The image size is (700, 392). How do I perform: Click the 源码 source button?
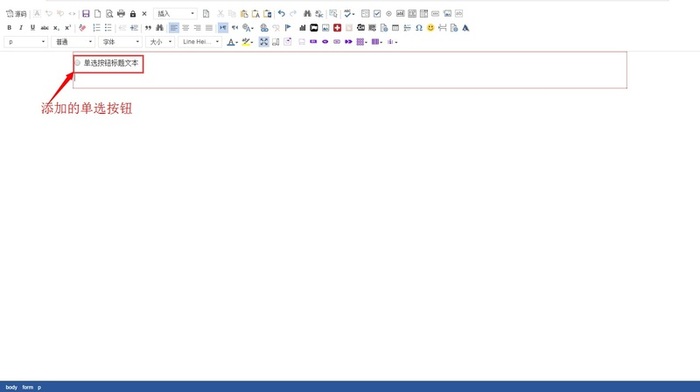point(17,14)
